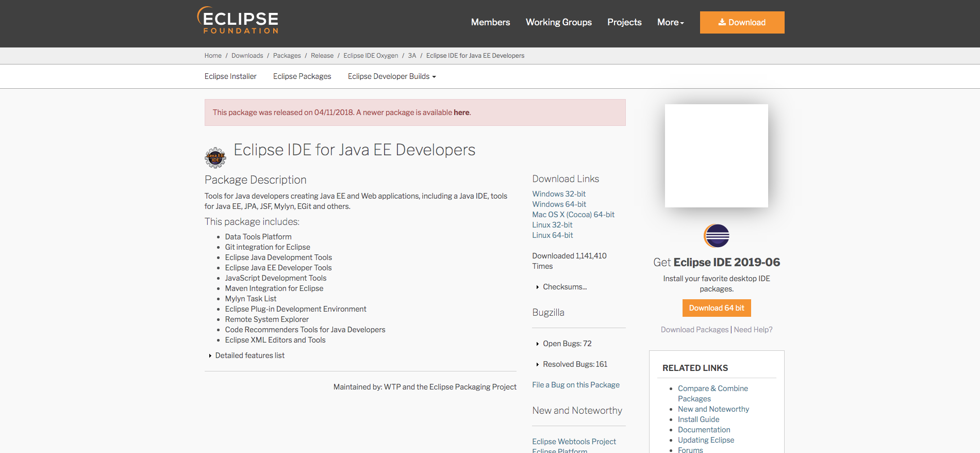Open Download Packages link under promo
The image size is (980, 453).
(x=694, y=330)
